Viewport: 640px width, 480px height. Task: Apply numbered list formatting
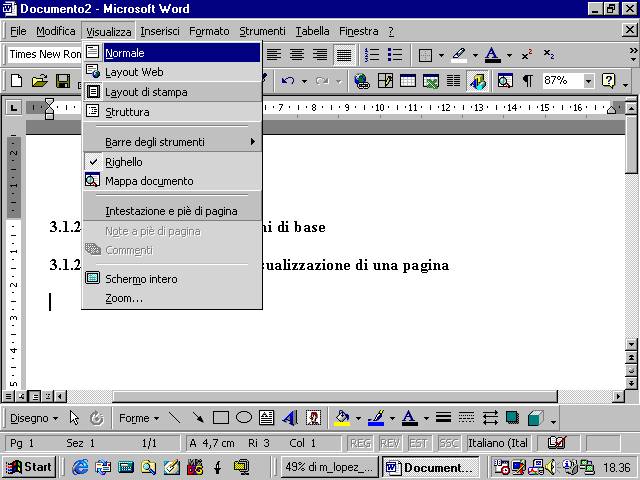(x=372, y=54)
